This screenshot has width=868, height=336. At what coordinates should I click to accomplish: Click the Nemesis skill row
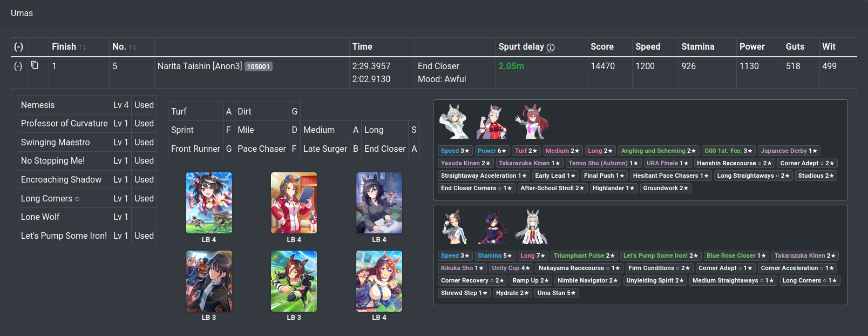(87, 105)
